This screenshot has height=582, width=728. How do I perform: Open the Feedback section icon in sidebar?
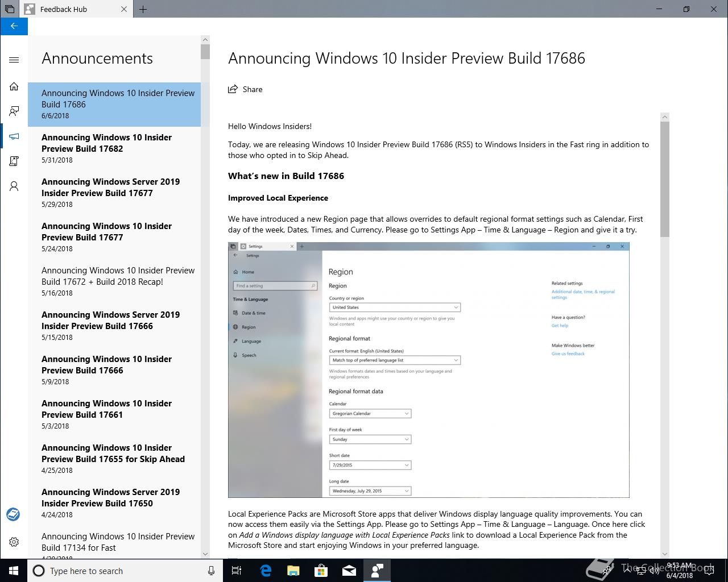tap(14, 111)
